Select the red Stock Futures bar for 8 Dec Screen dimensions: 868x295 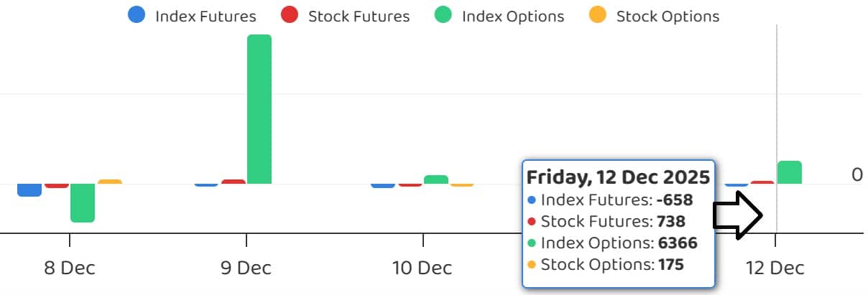[x=56, y=186]
